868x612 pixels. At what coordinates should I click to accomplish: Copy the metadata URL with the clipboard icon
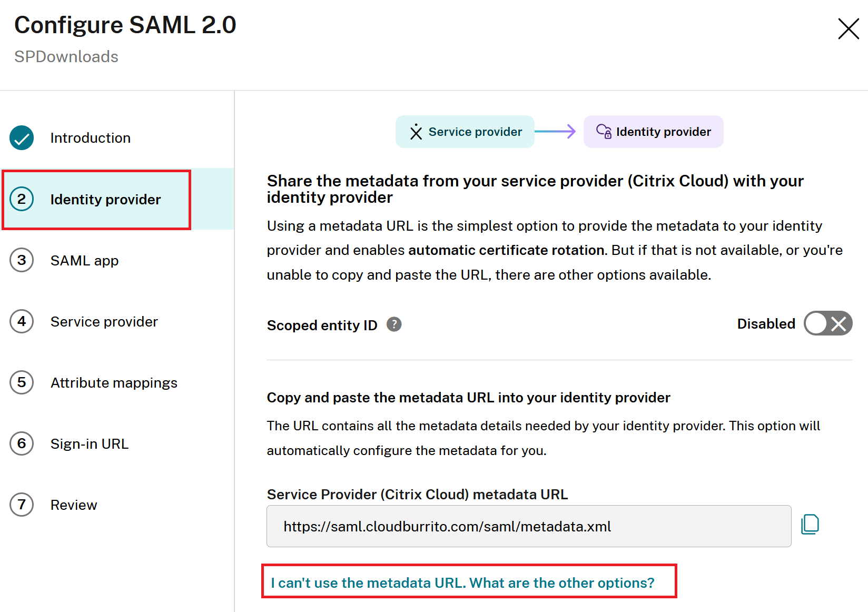click(x=810, y=525)
